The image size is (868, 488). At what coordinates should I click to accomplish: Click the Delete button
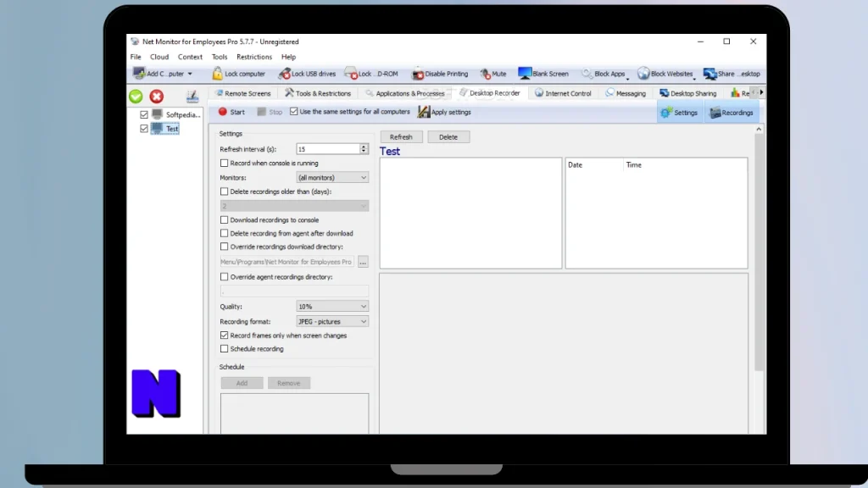pyautogui.click(x=448, y=136)
